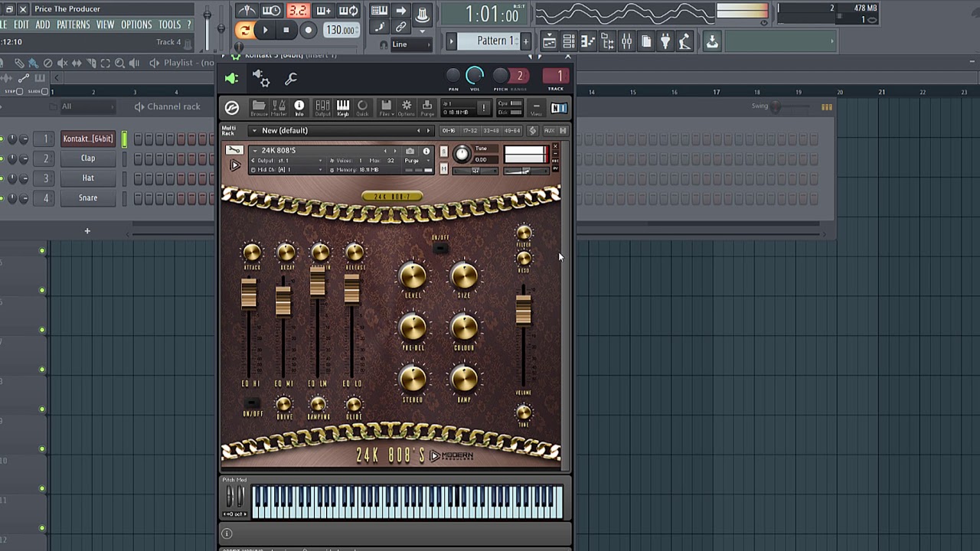Toggle the Kontakt Keyb on-screen keyboard
The image size is (980, 551).
342,108
